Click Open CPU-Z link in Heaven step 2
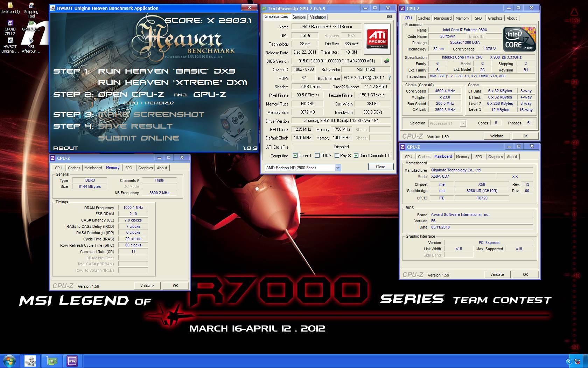 pos(131,95)
